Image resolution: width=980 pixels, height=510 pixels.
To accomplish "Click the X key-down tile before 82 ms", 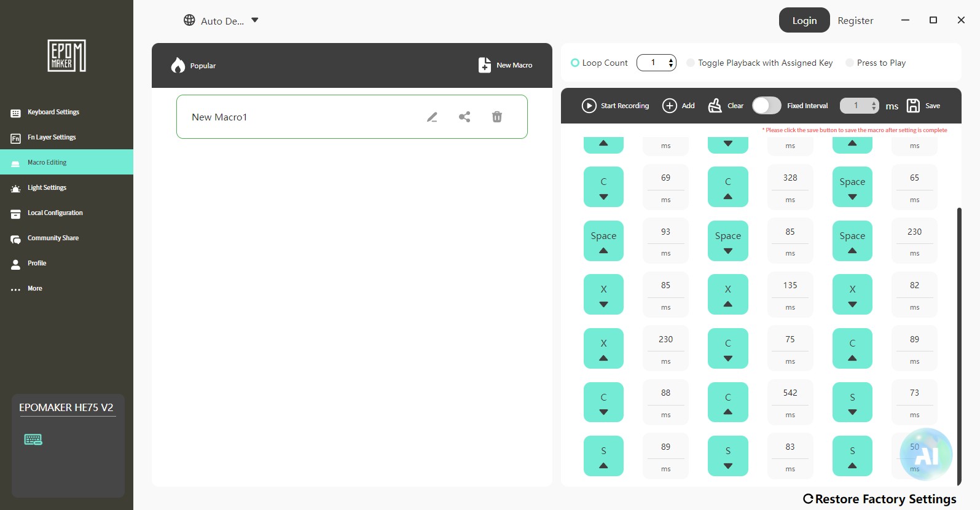I will click(x=852, y=294).
